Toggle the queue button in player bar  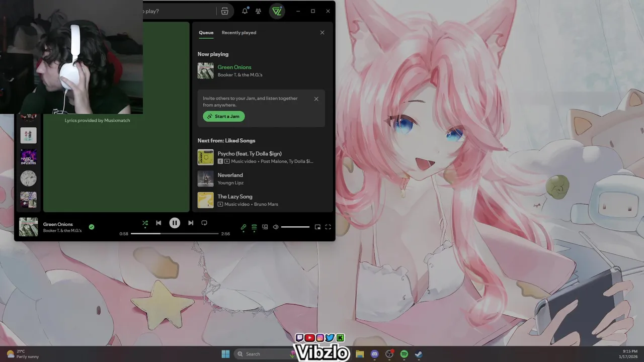tap(254, 227)
